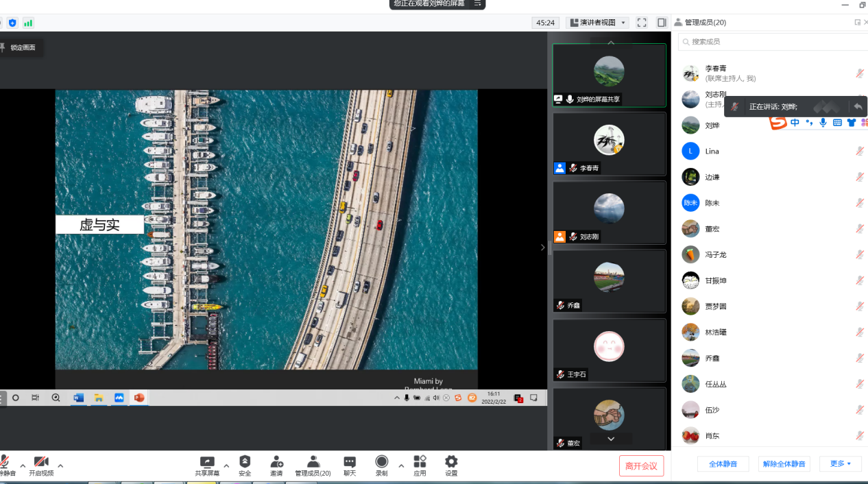Viewport: 868px width, 484px height.
Task: Toggle mute state for Lina
Action: [x=859, y=152]
